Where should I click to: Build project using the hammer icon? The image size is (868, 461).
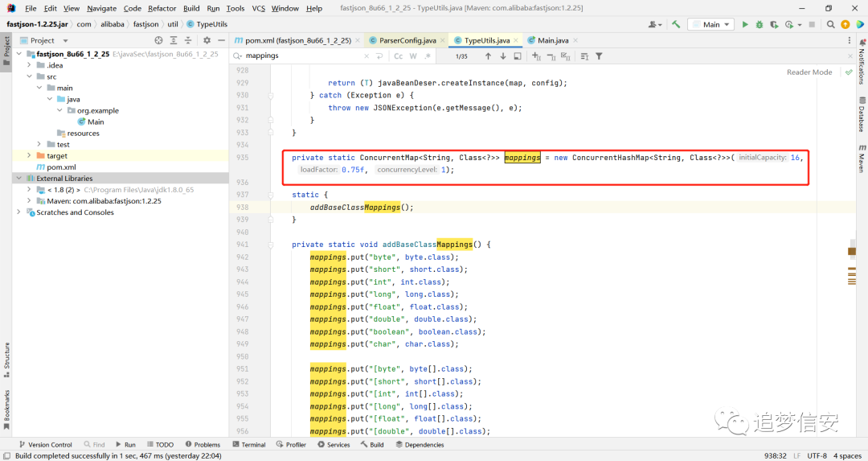(676, 24)
